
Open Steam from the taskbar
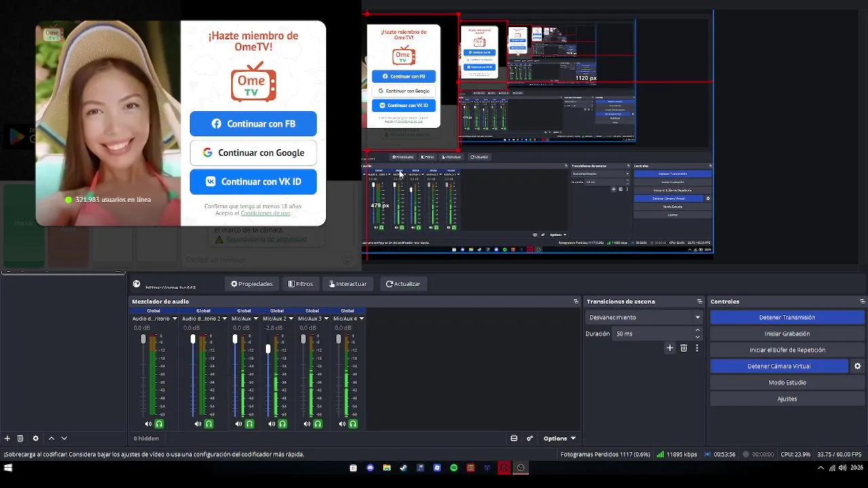pyautogui.click(x=403, y=468)
